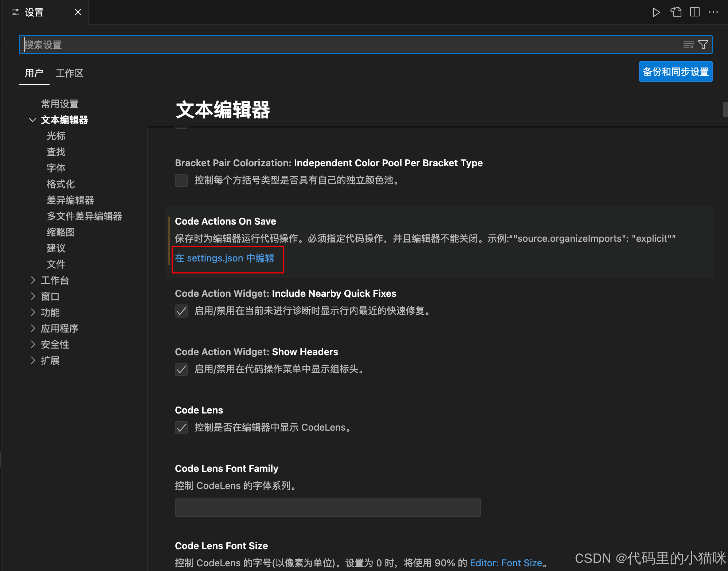The image size is (728, 571).
Task: Click the split editor icon
Action: (x=695, y=12)
